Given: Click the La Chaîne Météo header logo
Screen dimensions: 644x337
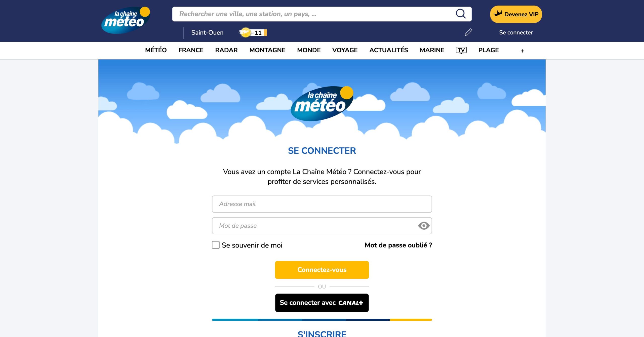Looking at the screenshot, I should pyautogui.click(x=126, y=20).
